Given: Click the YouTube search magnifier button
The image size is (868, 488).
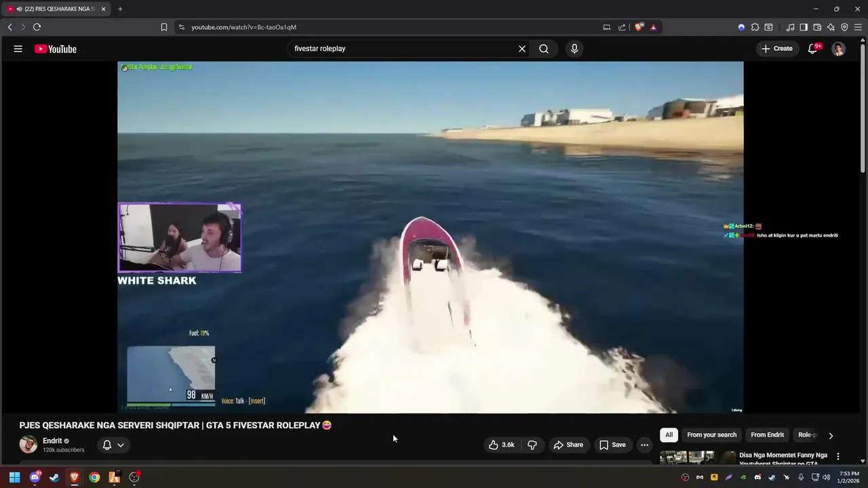Looking at the screenshot, I should [x=544, y=49].
